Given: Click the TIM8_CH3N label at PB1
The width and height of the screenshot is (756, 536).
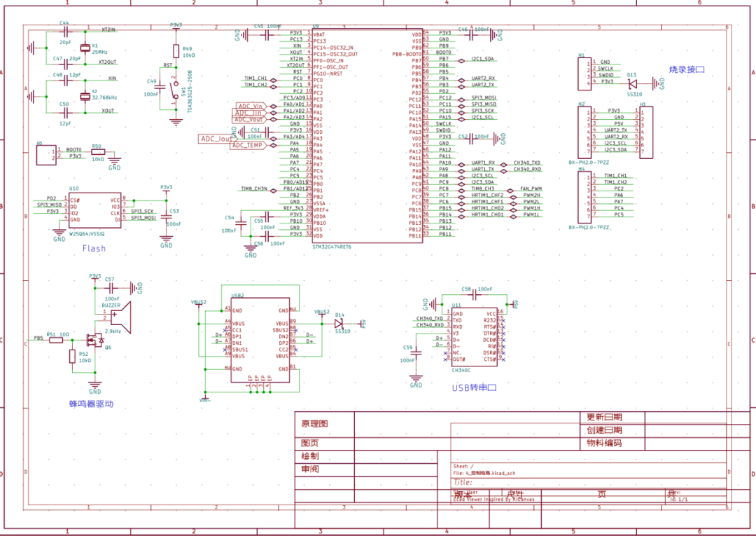Looking at the screenshot, I should [x=255, y=188].
